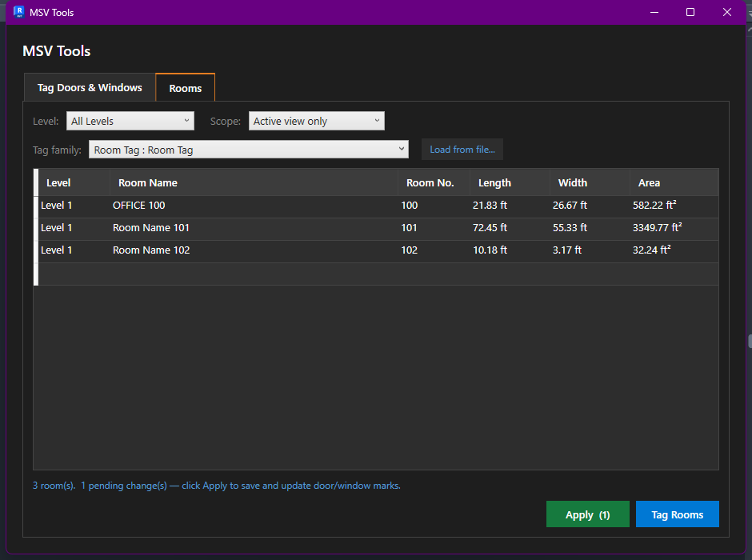Click the 26.67 ft width value
This screenshot has height=560, width=752.
coord(570,206)
